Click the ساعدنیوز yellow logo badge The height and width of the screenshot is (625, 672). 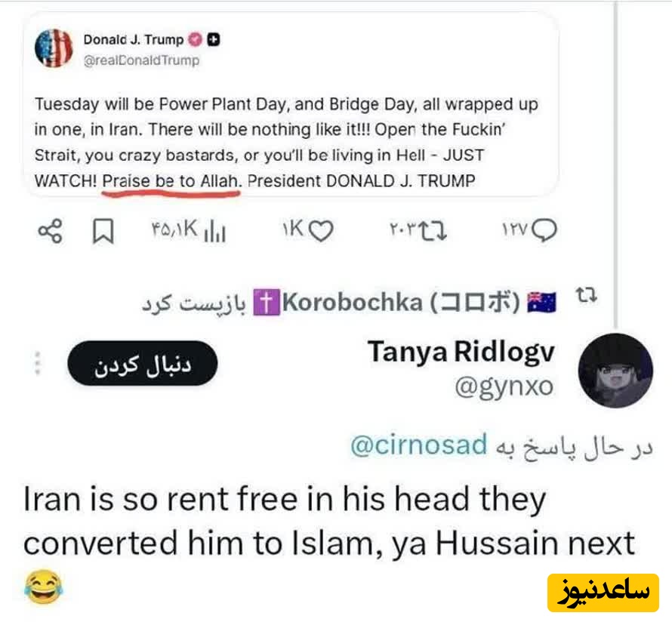point(603,593)
